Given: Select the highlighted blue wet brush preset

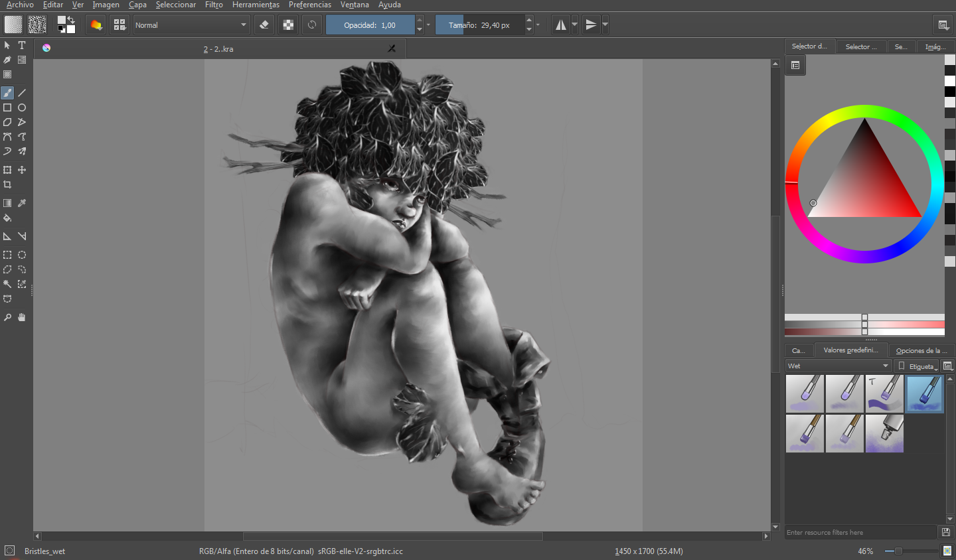Looking at the screenshot, I should coord(924,393).
